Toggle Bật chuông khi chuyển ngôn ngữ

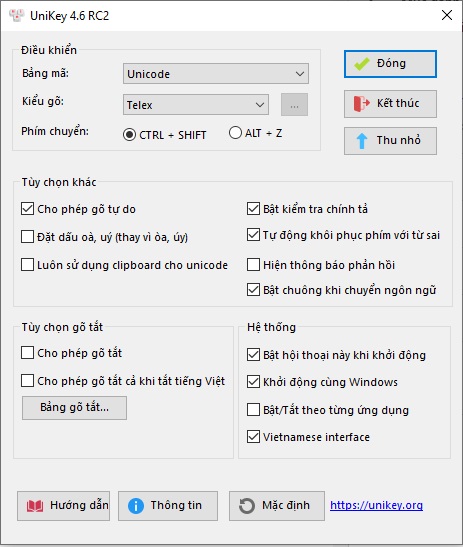point(253,290)
